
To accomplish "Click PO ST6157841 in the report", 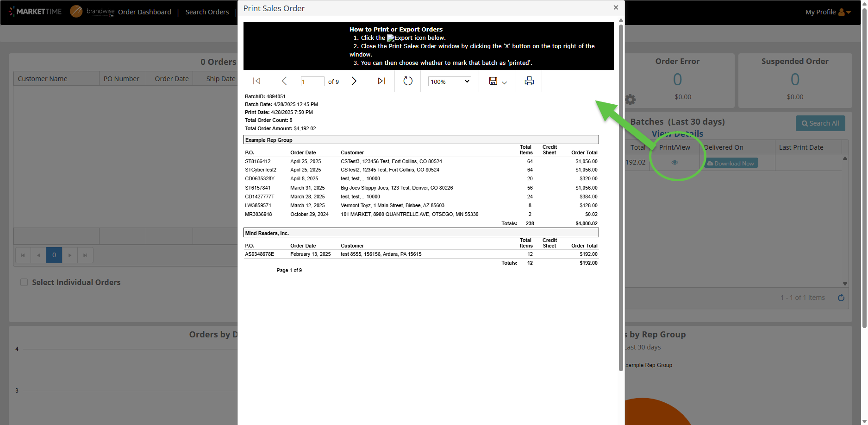I will 258,188.
